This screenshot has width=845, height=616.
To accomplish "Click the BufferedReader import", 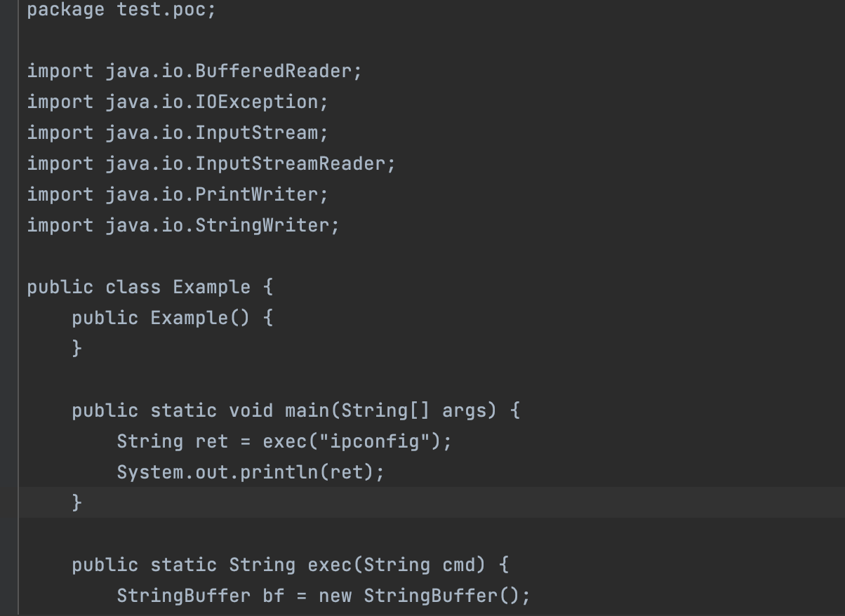I will coord(278,71).
